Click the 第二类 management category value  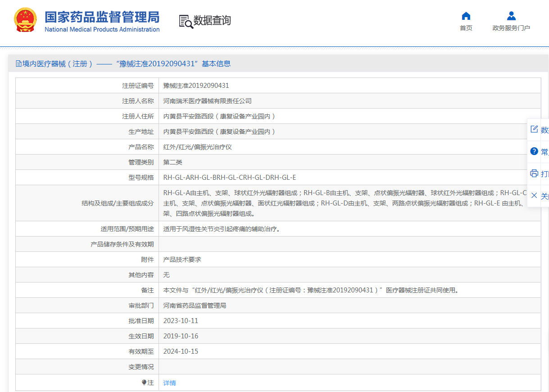pyautogui.click(x=172, y=162)
